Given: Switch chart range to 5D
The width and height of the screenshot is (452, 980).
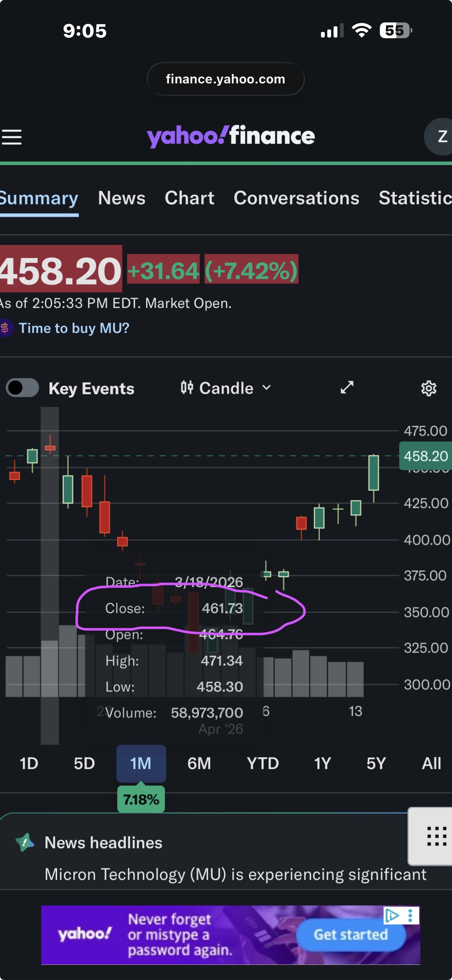Looking at the screenshot, I should click(84, 763).
